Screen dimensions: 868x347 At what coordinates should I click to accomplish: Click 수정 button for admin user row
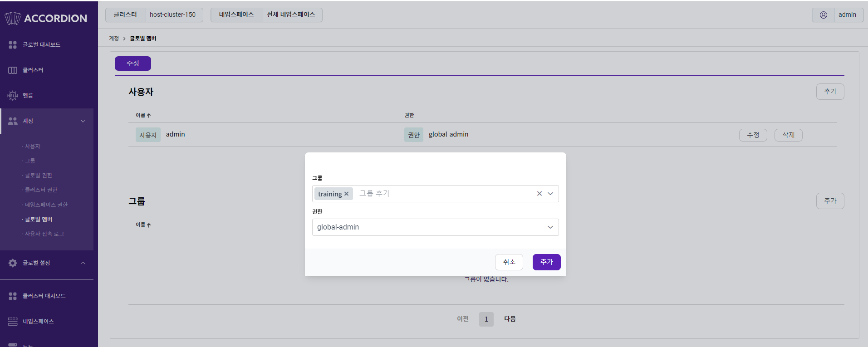point(753,135)
